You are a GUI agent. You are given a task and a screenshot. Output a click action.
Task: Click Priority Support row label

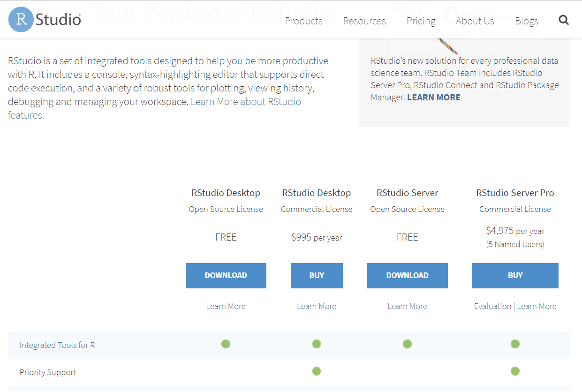point(48,372)
